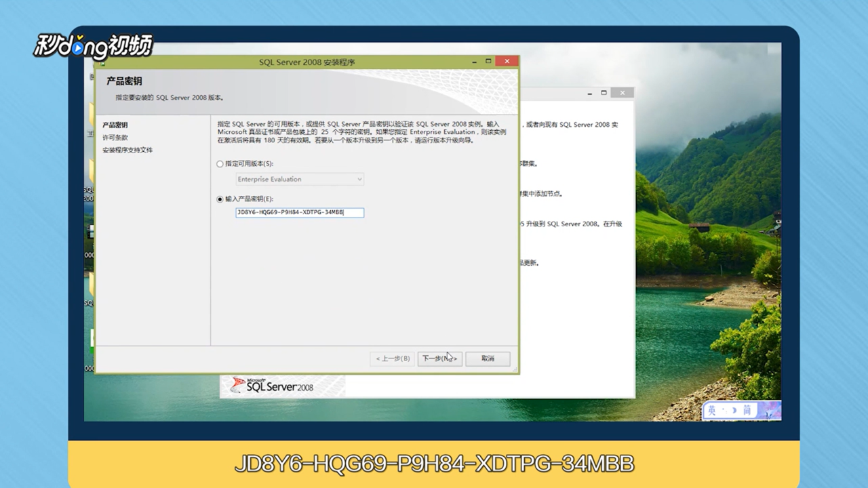The image size is (868, 488).
Task: Close the background installation center window
Action: click(x=622, y=93)
